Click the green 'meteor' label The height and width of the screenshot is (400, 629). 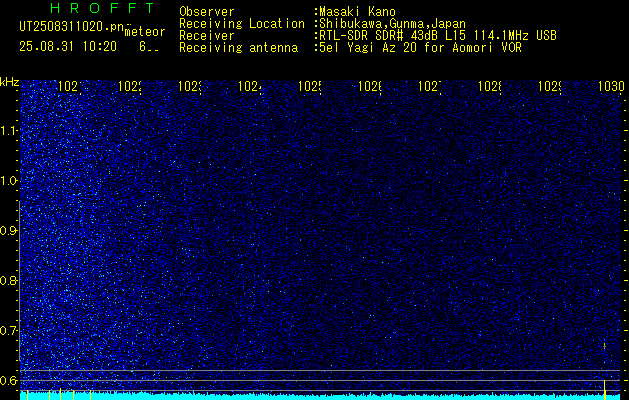[145, 32]
